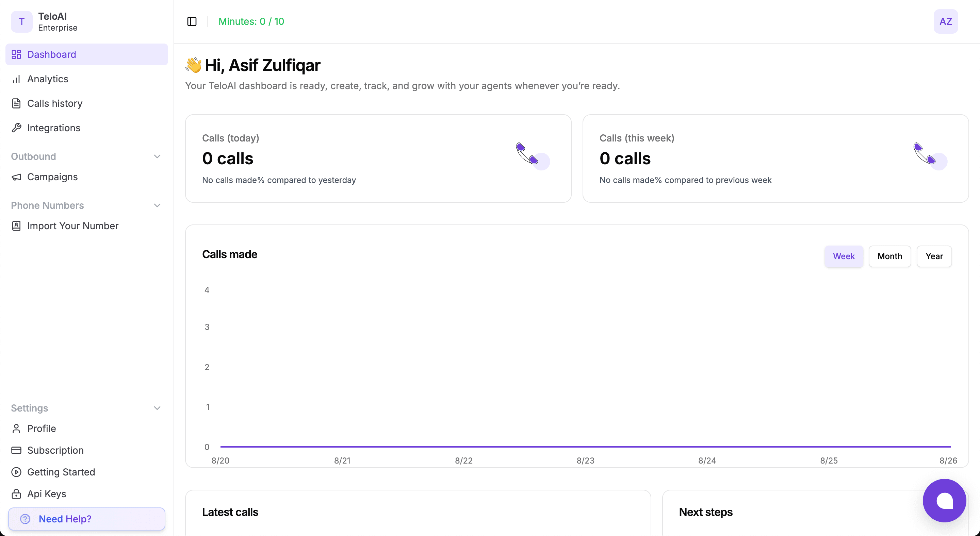Select the Week view for Calls made
The image size is (980, 536).
844,256
